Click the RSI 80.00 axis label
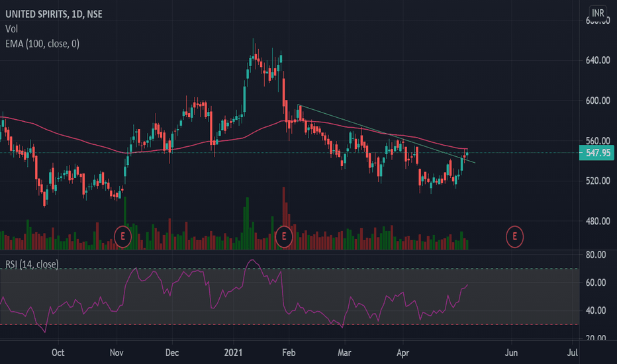This screenshot has width=617, height=364. (596, 255)
